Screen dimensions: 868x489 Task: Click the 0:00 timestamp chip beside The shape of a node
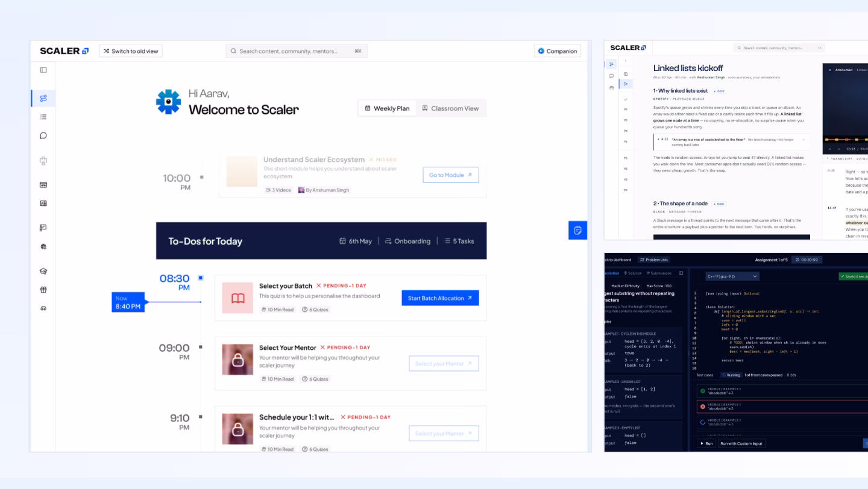719,204
